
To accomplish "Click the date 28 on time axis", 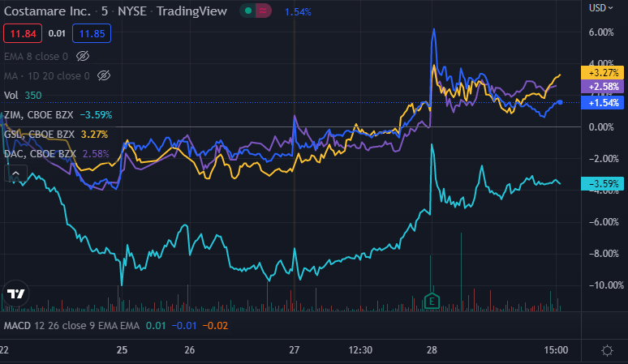I will tap(432, 350).
